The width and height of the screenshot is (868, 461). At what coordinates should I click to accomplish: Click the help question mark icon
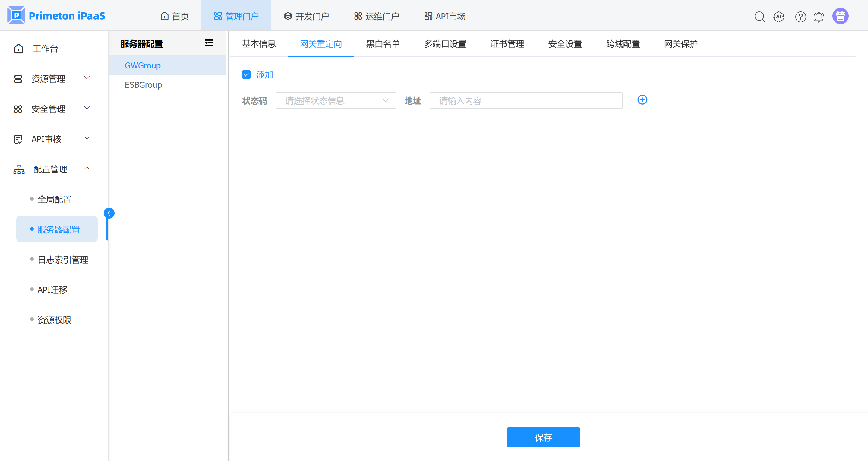[800, 16]
